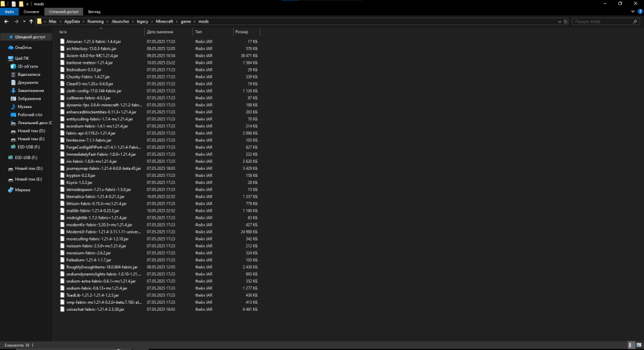644x350 pixels.
Task: Open the Музика folder icon
Action: pyautogui.click(x=13, y=107)
